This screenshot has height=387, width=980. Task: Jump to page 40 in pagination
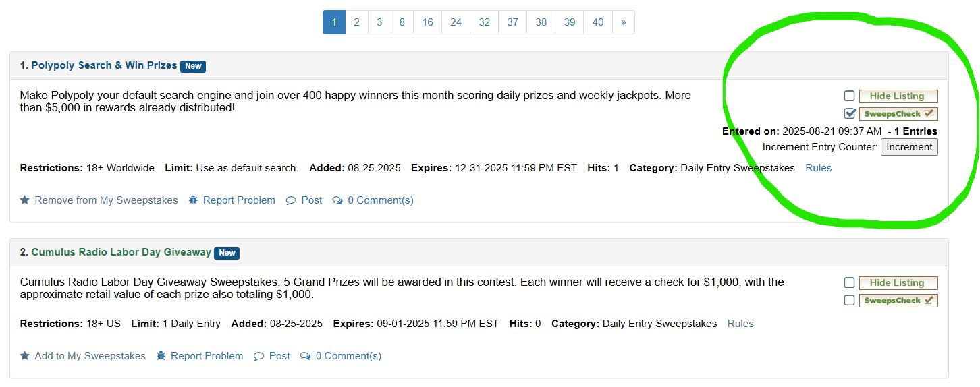tap(598, 22)
